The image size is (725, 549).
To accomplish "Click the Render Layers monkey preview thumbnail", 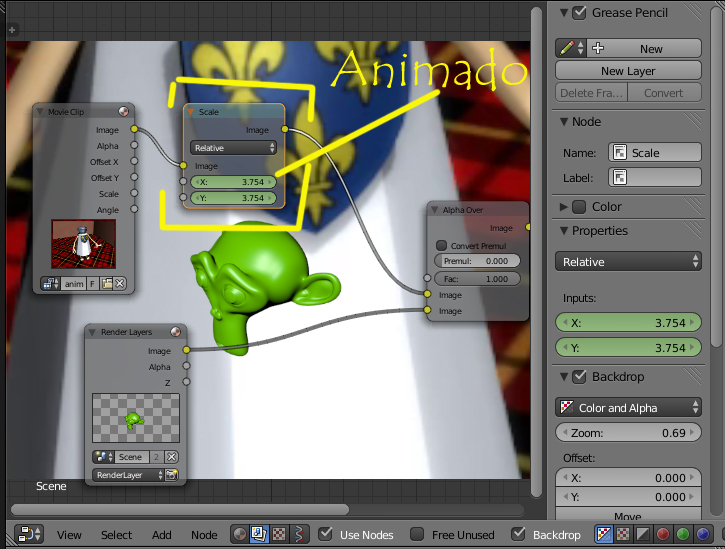I will pyautogui.click(x=135, y=418).
